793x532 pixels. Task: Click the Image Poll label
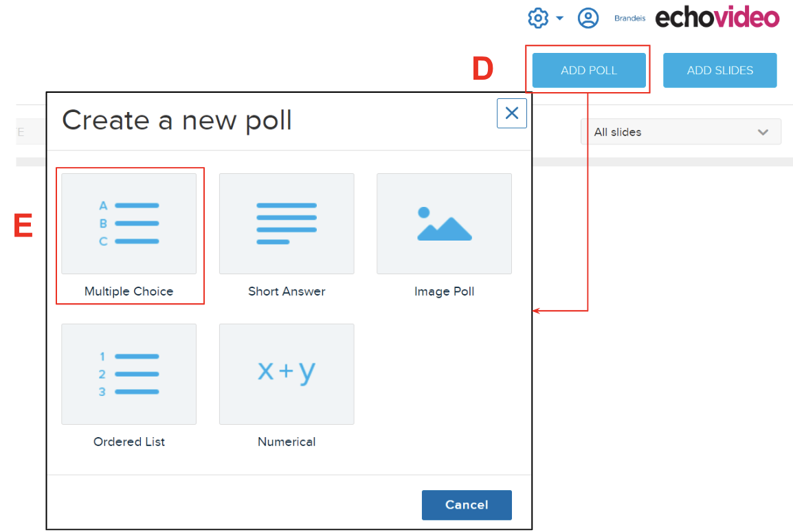[444, 291]
